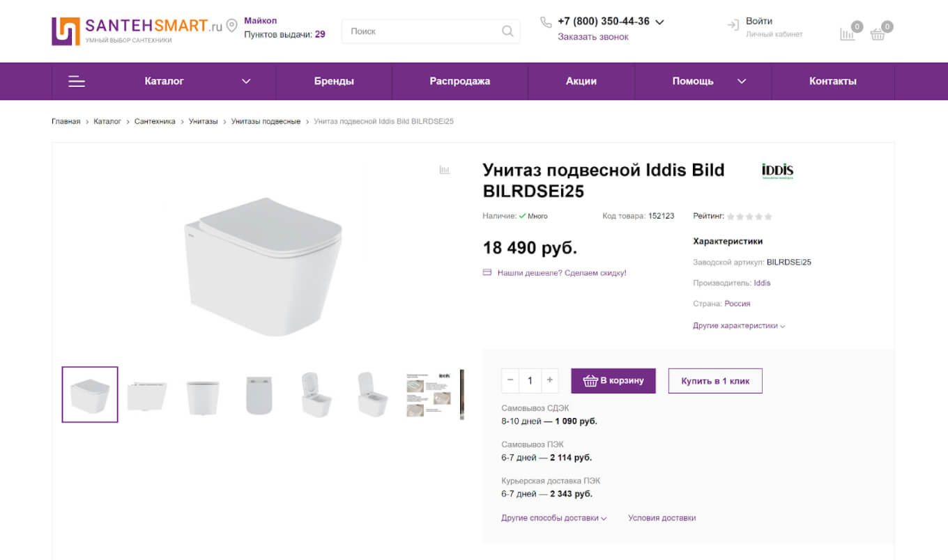Open the comparison list icon in header

(848, 33)
